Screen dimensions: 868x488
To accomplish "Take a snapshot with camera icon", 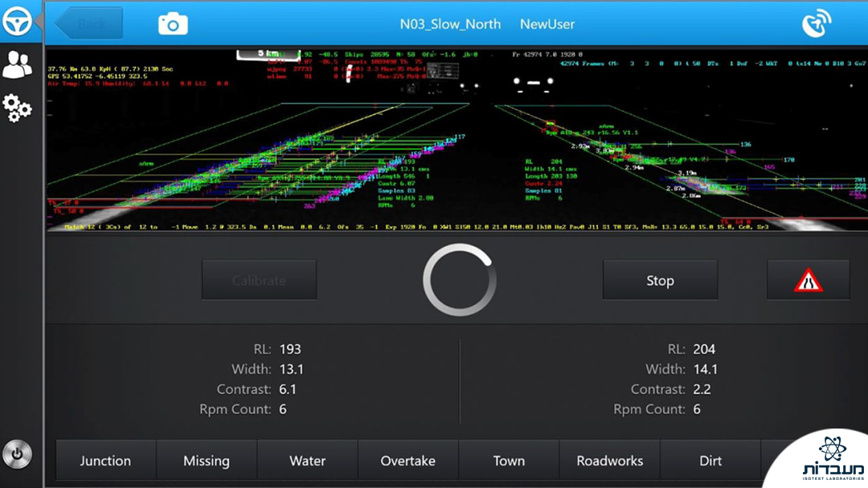I will tap(173, 24).
